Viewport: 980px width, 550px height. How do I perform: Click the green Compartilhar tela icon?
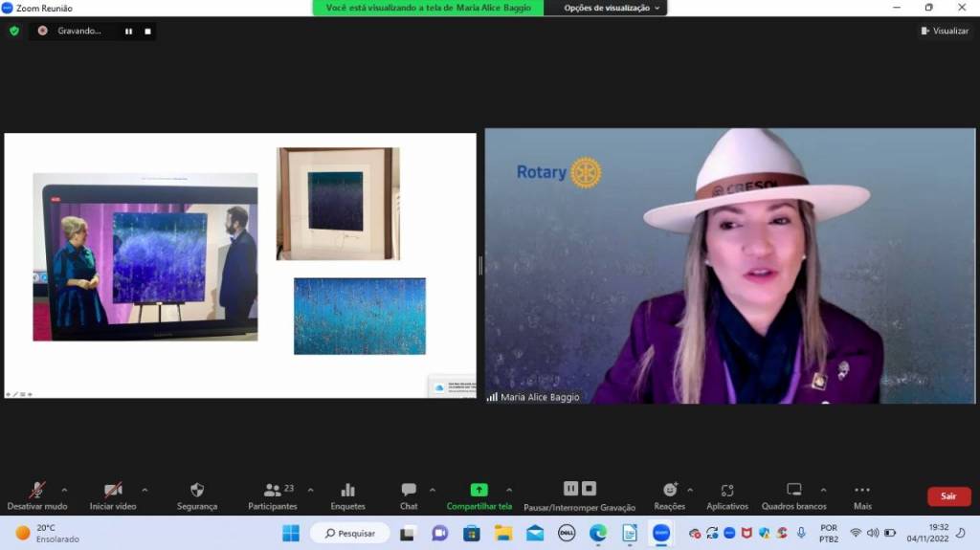(x=479, y=490)
